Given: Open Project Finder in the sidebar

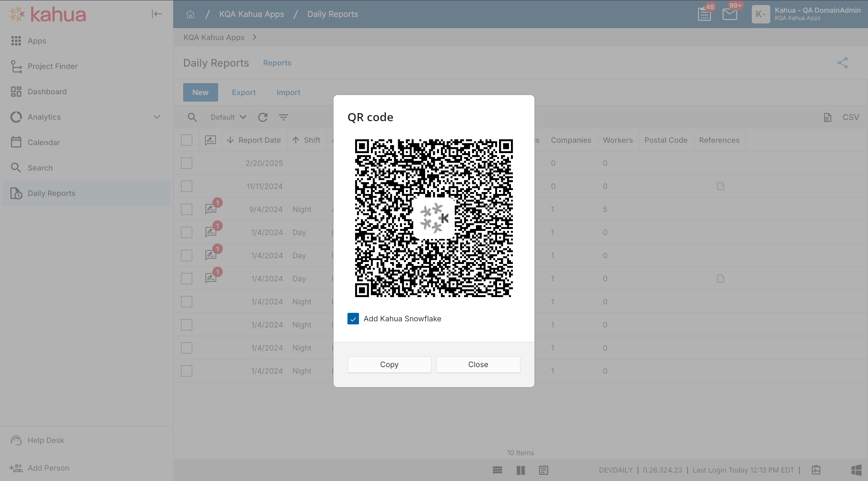Looking at the screenshot, I should click(53, 66).
